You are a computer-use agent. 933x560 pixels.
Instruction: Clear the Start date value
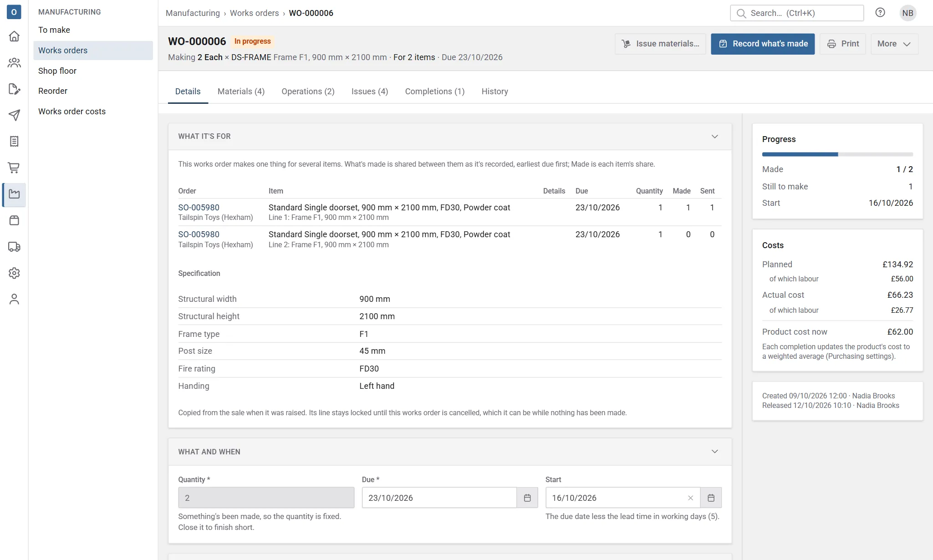(x=690, y=498)
